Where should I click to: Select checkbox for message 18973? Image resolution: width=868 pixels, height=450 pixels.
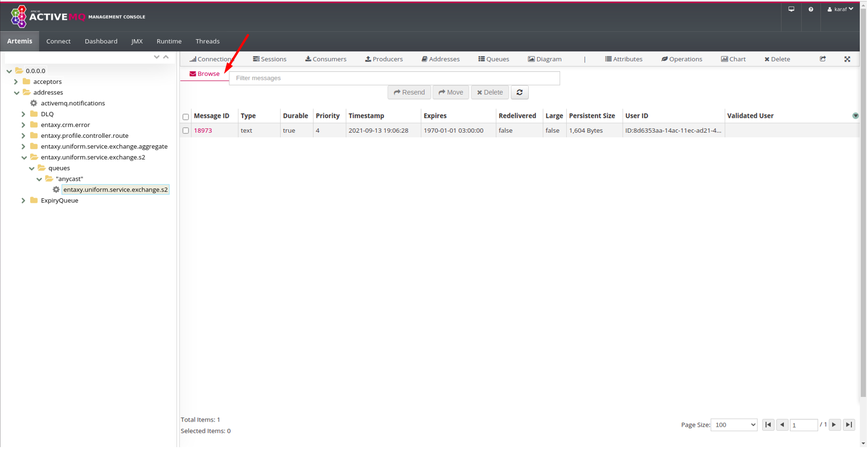[186, 130]
